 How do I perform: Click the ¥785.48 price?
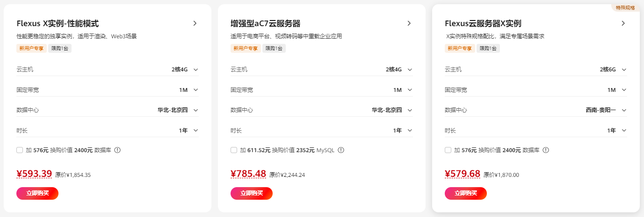(248, 174)
